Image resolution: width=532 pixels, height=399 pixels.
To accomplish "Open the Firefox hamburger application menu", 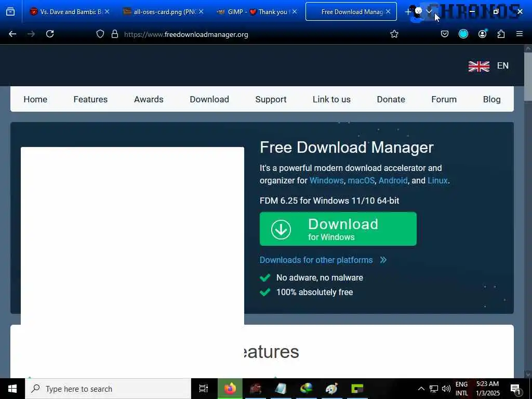I will click(519, 34).
